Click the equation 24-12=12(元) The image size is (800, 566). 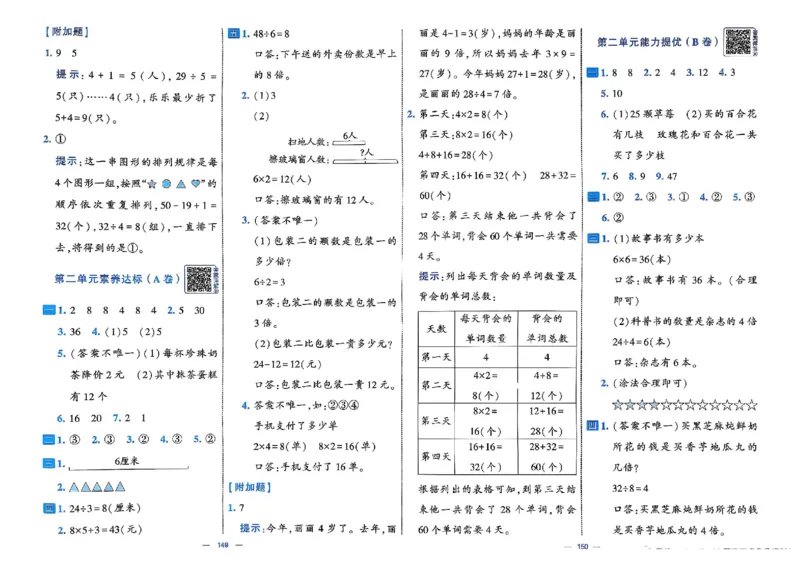[287, 364]
